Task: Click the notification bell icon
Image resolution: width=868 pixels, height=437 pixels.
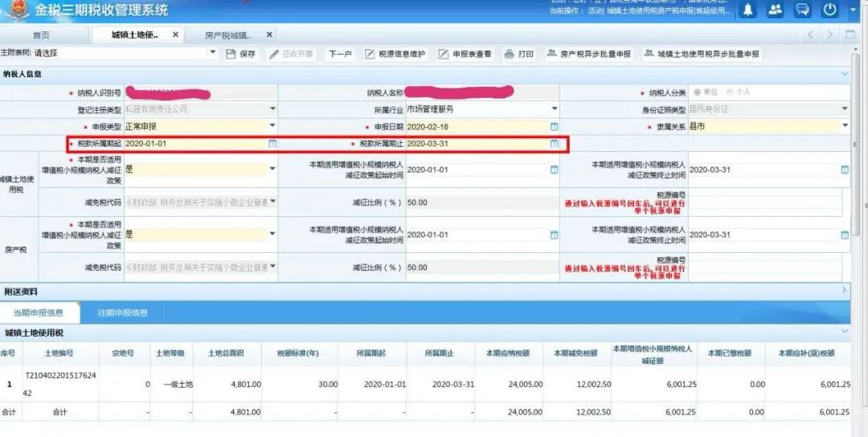Action: (x=748, y=10)
